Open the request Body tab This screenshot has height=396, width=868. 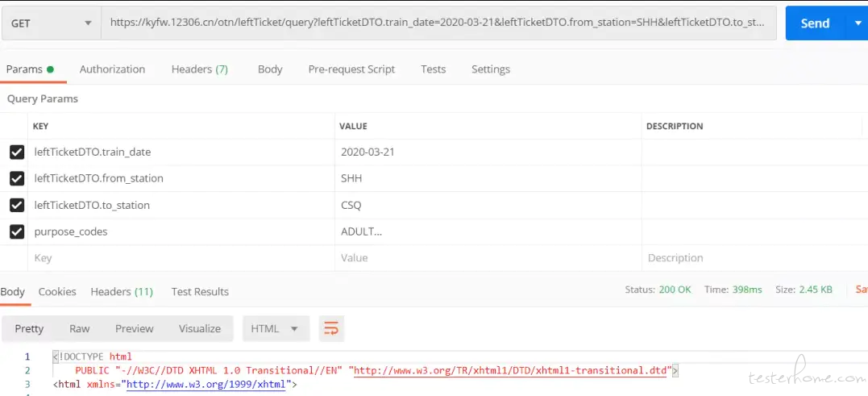pos(270,69)
